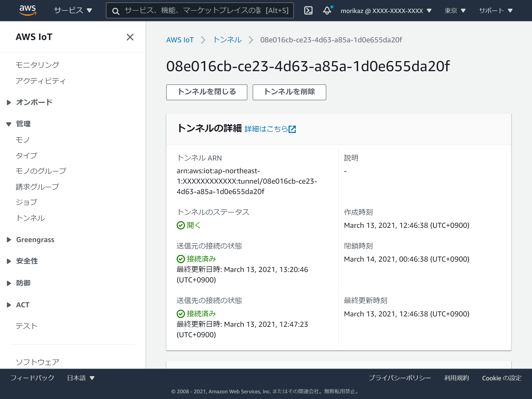Click the トンネルを閉じる button
Screen dimensions: 532x399
207,92
